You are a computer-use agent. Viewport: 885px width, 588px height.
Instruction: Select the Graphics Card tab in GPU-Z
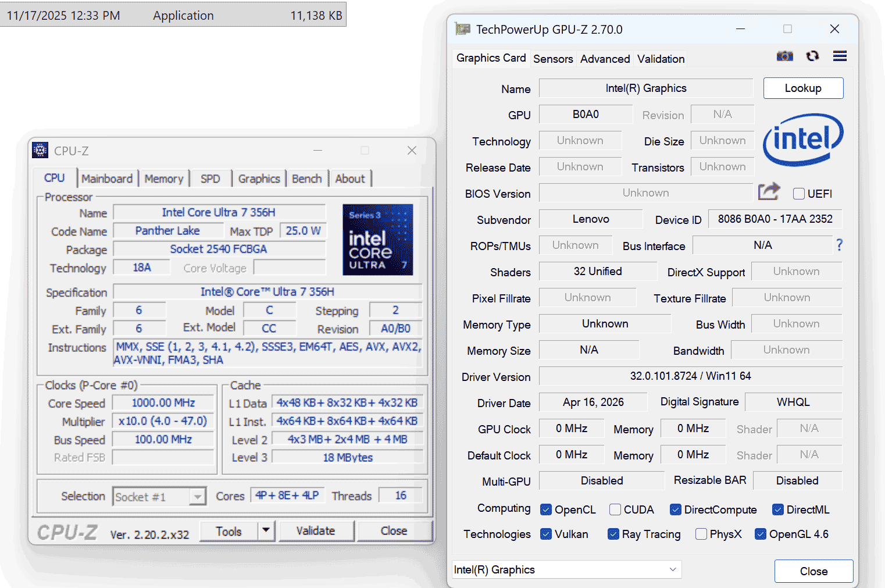[491, 58]
